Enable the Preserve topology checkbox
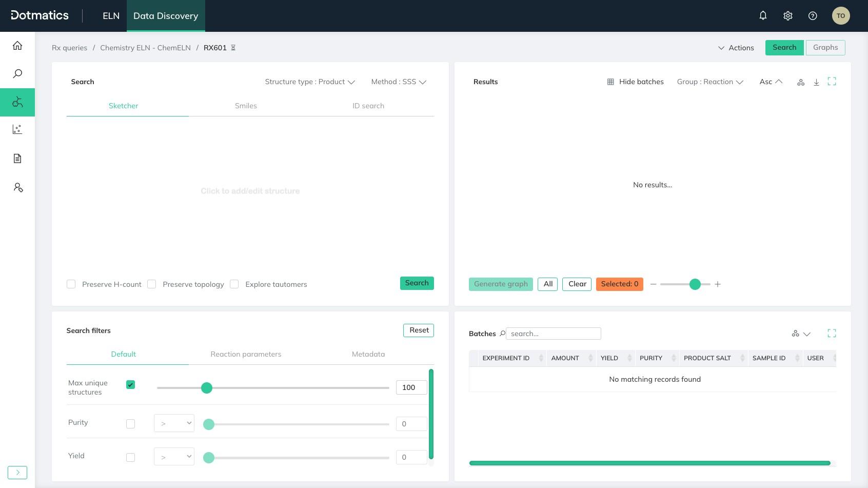This screenshot has height=488, width=868. coord(152,284)
